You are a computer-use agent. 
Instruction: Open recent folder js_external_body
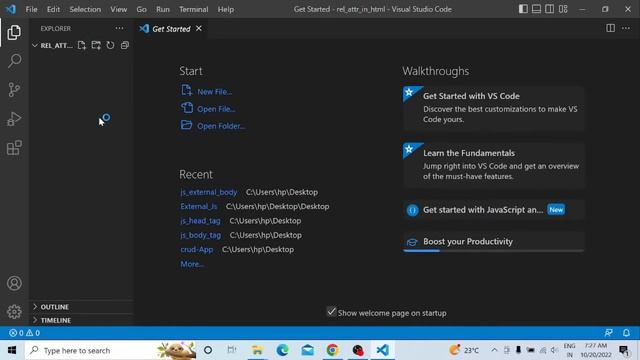point(209,192)
